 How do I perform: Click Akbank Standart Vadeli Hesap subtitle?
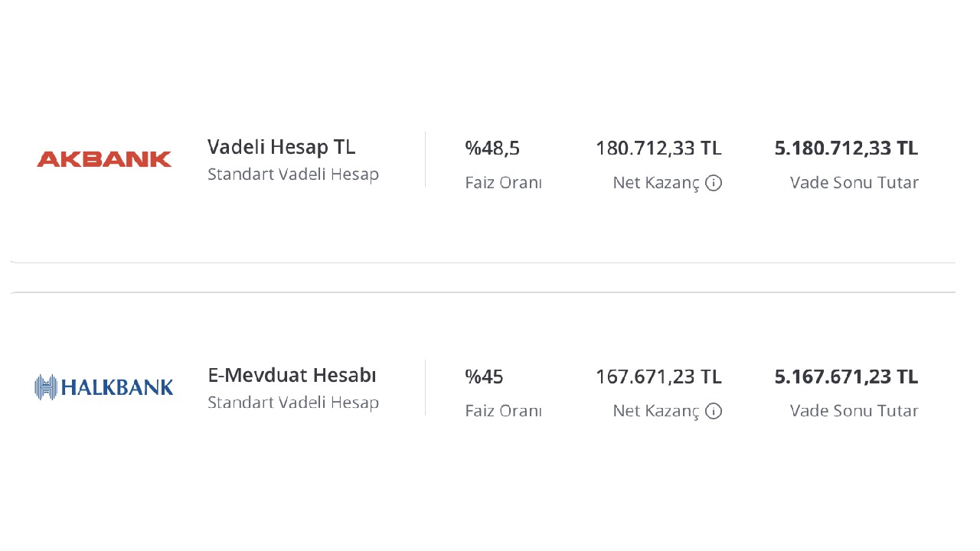tap(293, 174)
